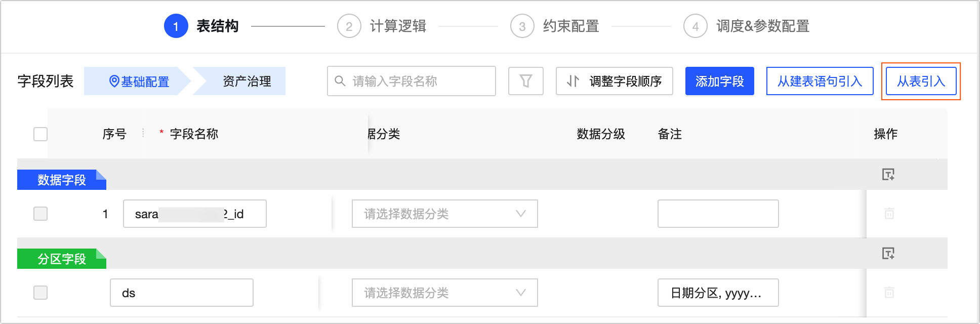Viewport: 980px width, 324px height.
Task: Switch to 资产治理 tab
Action: 247,81
